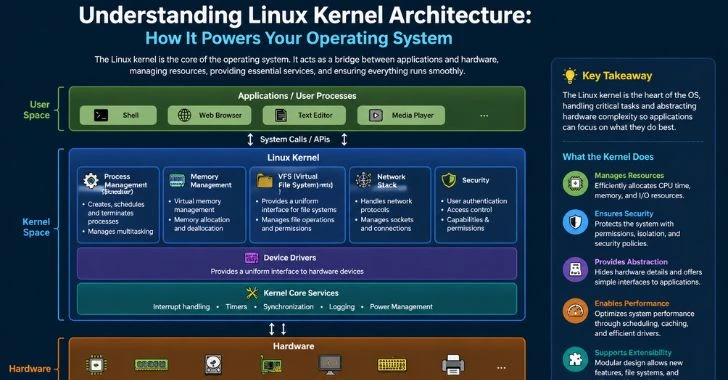
Task: Click the Logging item
Action: [342, 307]
